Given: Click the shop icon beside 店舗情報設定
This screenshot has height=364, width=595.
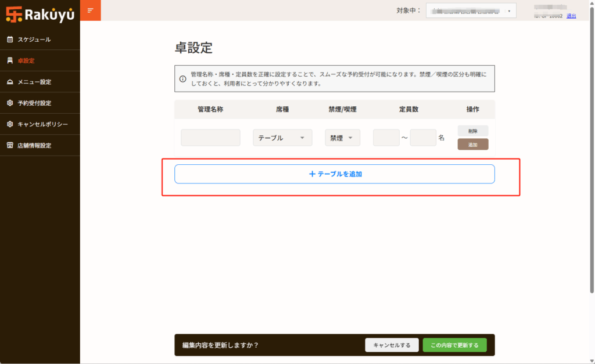Looking at the screenshot, I should [9, 145].
